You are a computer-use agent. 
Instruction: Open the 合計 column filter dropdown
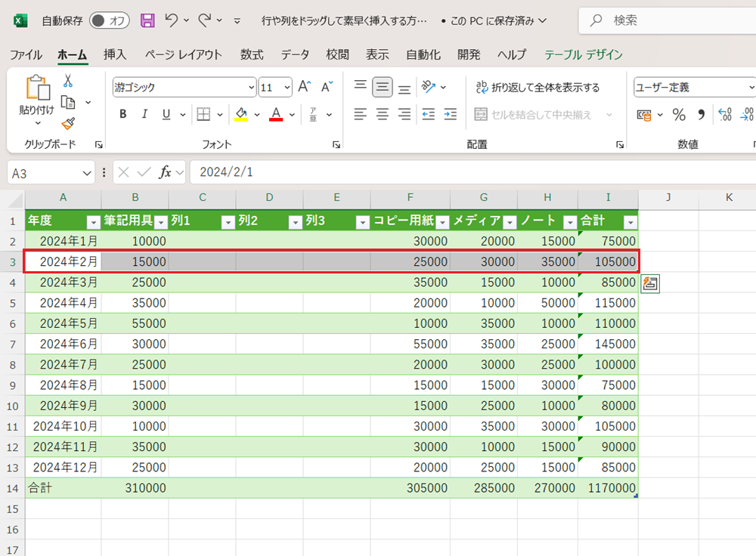click(631, 221)
